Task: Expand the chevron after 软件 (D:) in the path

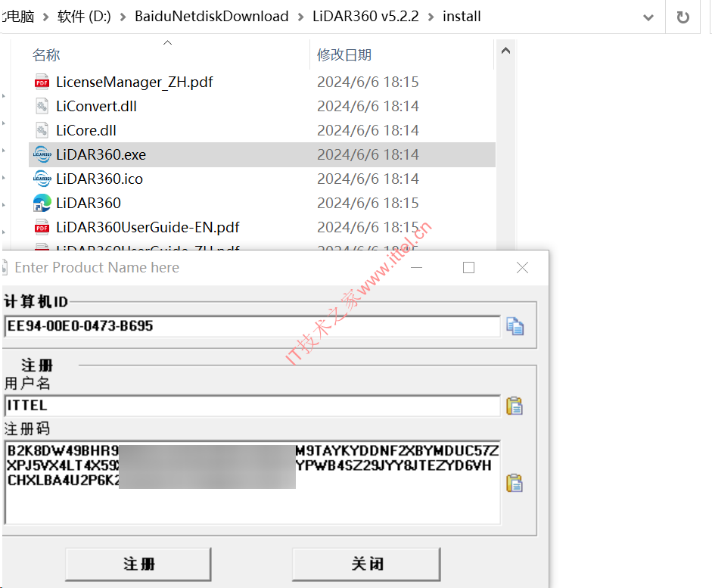Action: (123, 17)
